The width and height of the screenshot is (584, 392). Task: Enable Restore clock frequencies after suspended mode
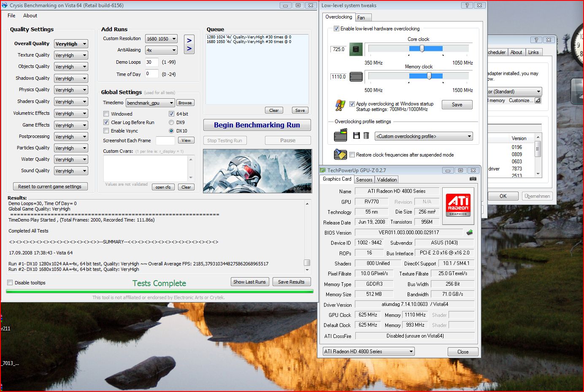click(352, 155)
